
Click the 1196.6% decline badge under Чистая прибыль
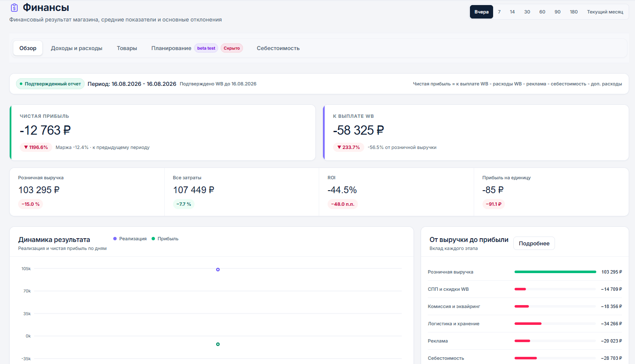click(x=36, y=147)
